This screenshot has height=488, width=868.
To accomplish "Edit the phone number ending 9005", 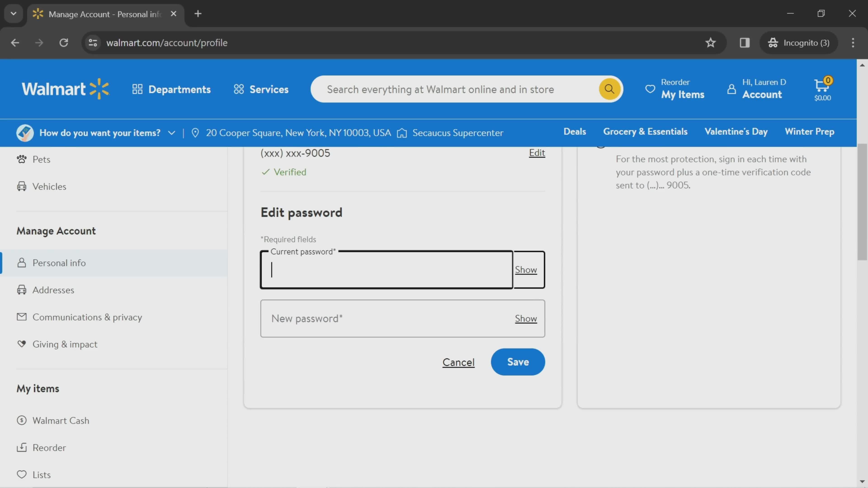I will pyautogui.click(x=537, y=153).
